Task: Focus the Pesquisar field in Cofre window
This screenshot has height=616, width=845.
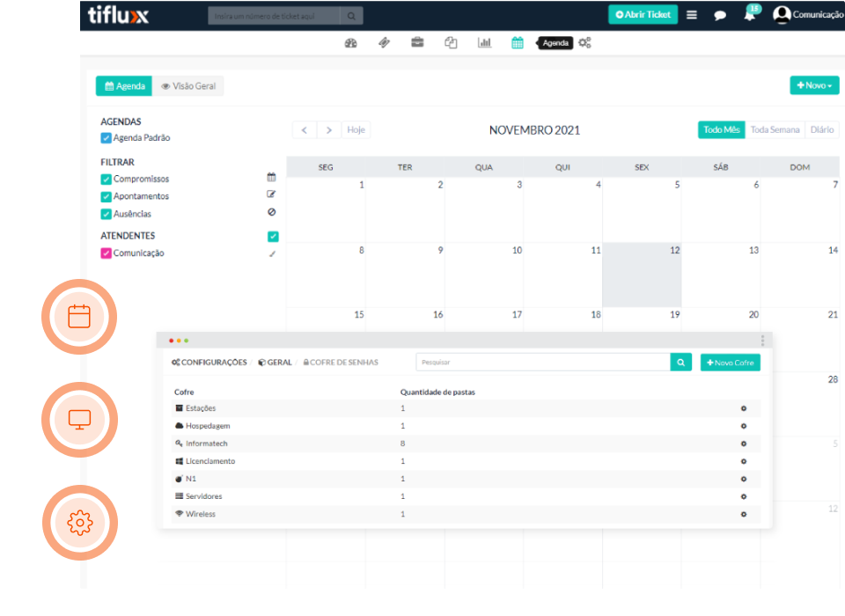Action: click(x=543, y=363)
